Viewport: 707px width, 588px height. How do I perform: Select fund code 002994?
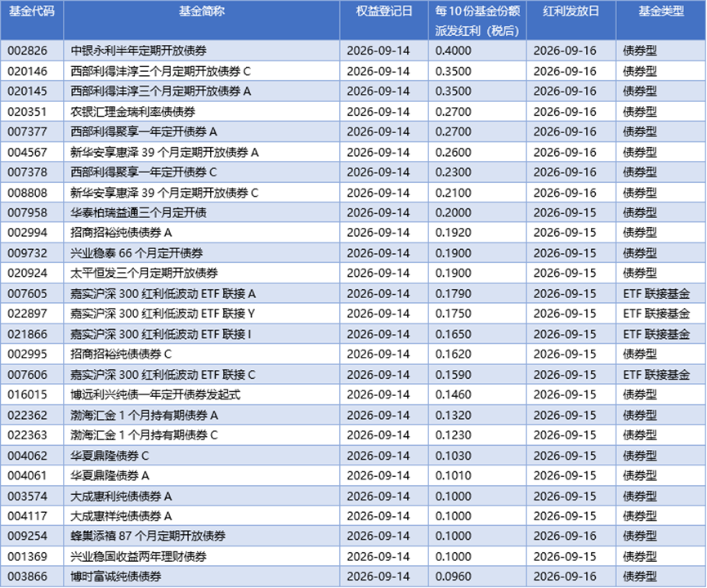tap(27, 233)
